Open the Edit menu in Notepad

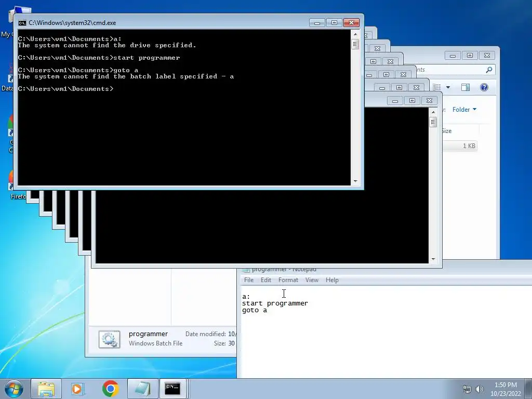(265, 280)
